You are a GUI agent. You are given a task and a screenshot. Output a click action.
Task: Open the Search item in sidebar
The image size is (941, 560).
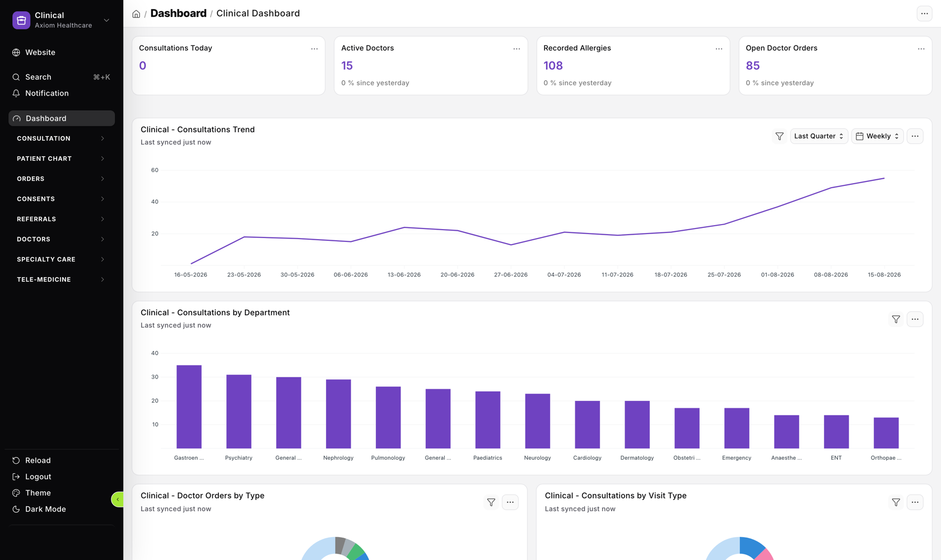coord(62,77)
